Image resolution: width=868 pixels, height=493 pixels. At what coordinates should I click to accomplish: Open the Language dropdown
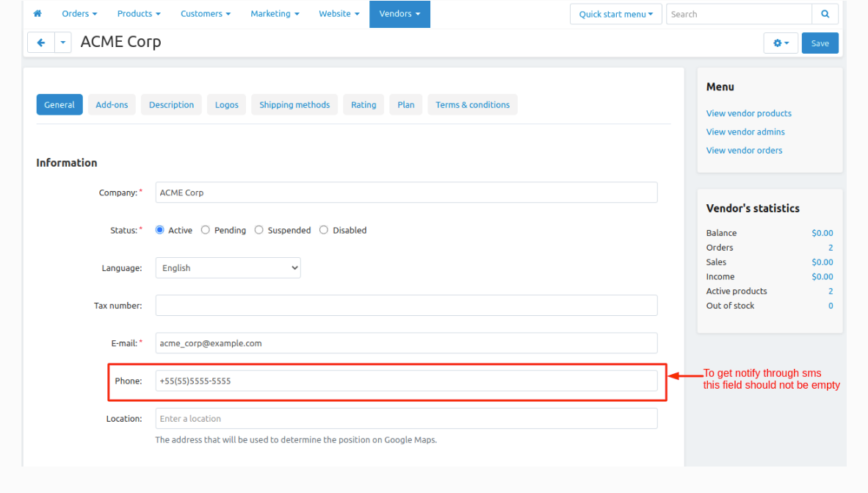coord(228,267)
